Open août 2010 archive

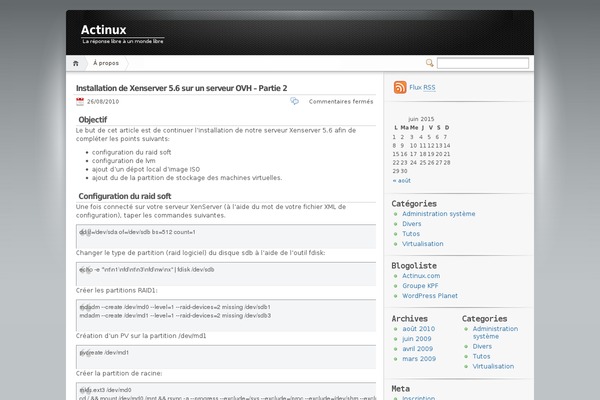click(x=419, y=329)
